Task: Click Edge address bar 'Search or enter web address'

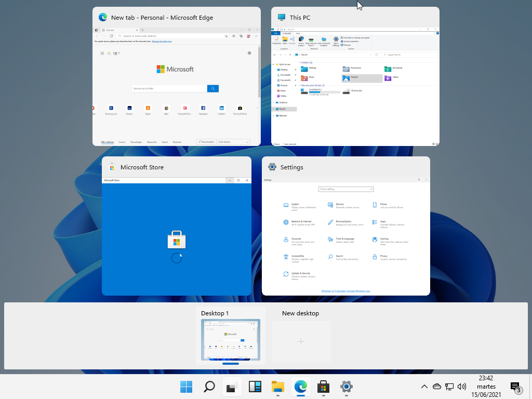Action: click(x=172, y=36)
